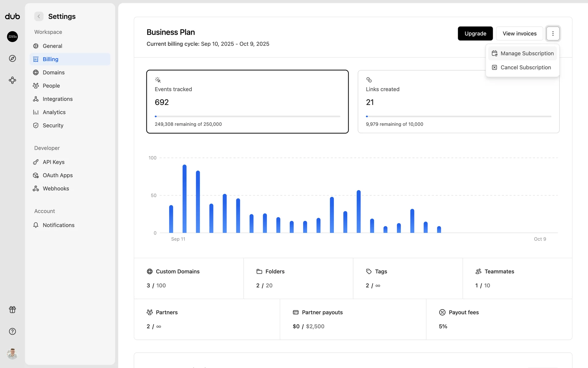This screenshot has height=368, width=588.
Task: Click the Events tracked progress bar
Action: 247,117
